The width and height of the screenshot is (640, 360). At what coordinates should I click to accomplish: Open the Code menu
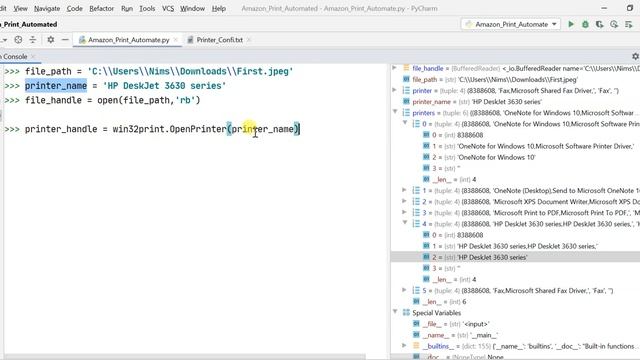[x=74, y=8]
